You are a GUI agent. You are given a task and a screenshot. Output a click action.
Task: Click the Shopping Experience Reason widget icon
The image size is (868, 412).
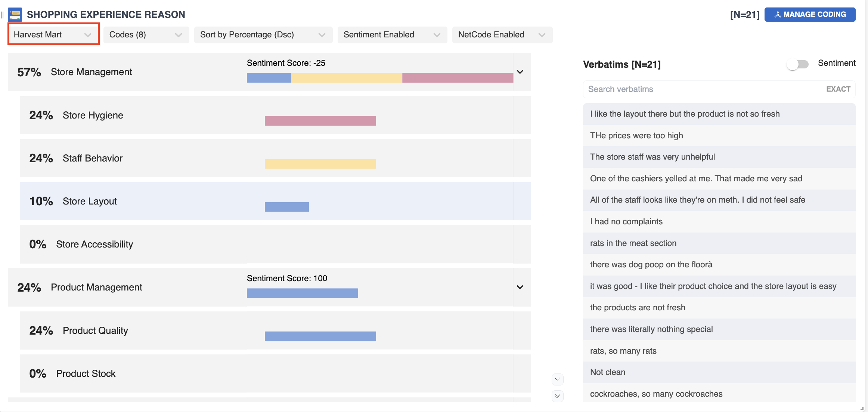15,15
